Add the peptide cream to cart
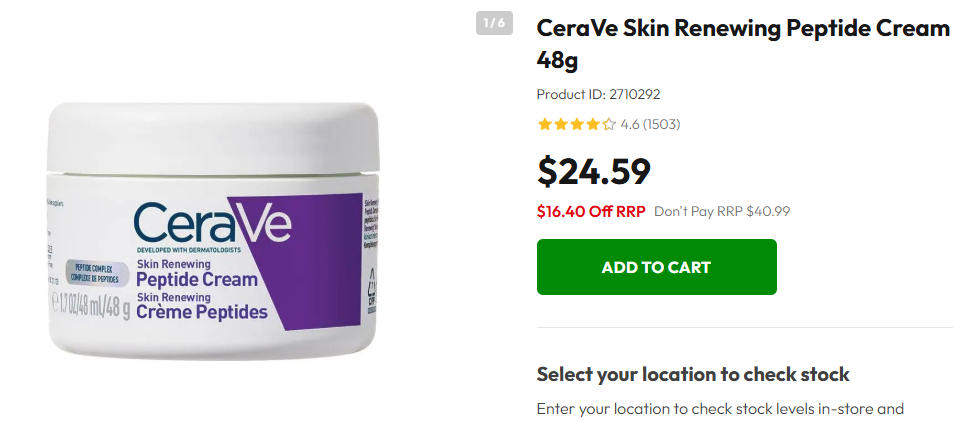 (656, 267)
